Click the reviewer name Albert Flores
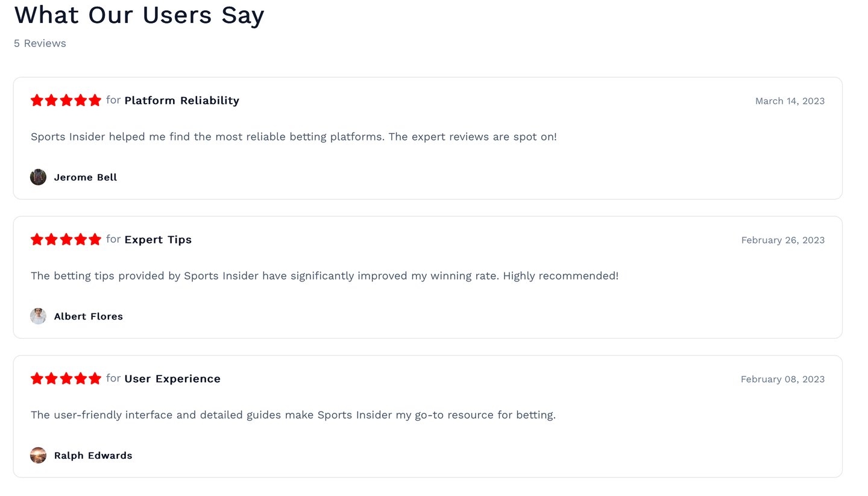This screenshot has height=496, width=868. click(89, 316)
